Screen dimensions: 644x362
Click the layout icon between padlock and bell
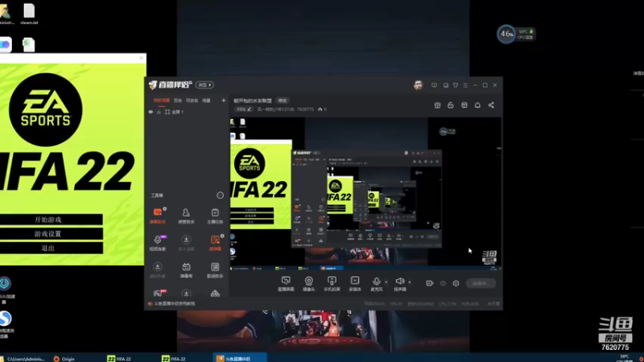464,105
